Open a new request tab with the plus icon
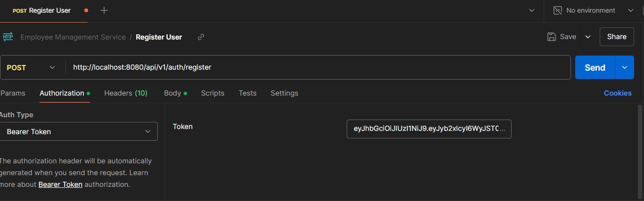This screenshot has height=201, width=644. pyautogui.click(x=104, y=10)
